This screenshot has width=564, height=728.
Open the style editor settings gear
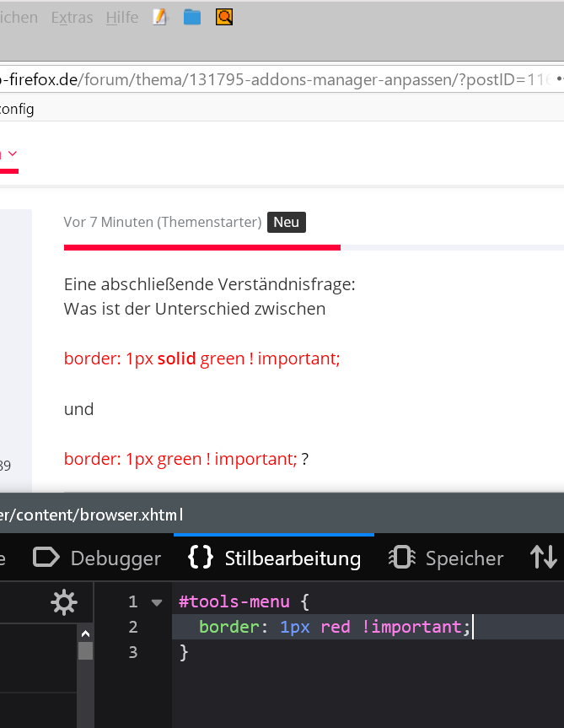coord(63,602)
